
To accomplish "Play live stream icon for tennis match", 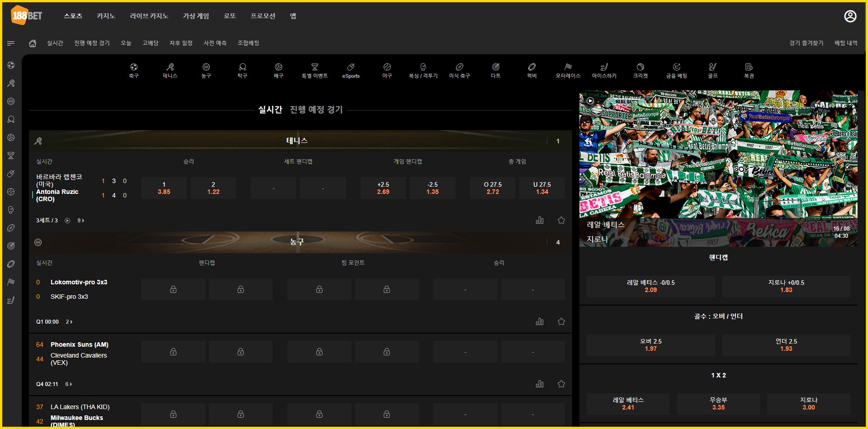I will pyautogui.click(x=67, y=221).
